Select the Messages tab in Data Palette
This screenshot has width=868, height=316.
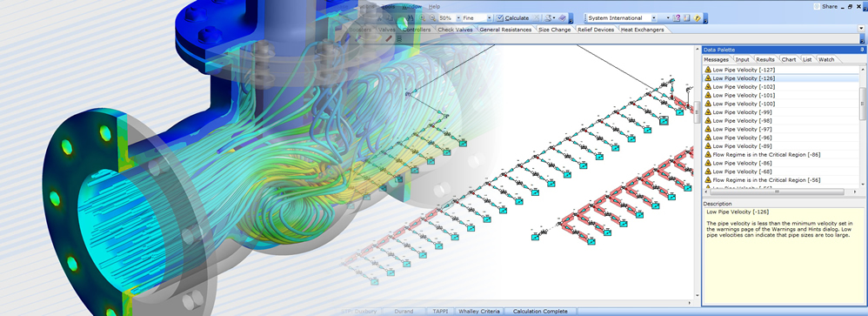click(716, 59)
